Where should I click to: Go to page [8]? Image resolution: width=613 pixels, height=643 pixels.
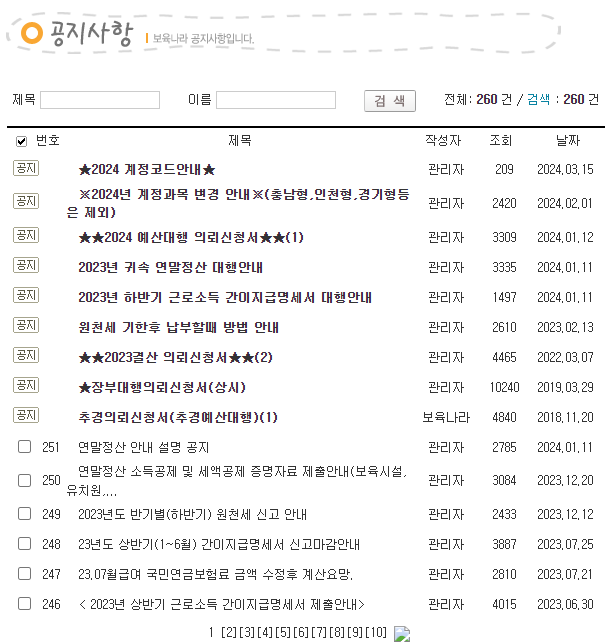pyautogui.click(x=337, y=632)
